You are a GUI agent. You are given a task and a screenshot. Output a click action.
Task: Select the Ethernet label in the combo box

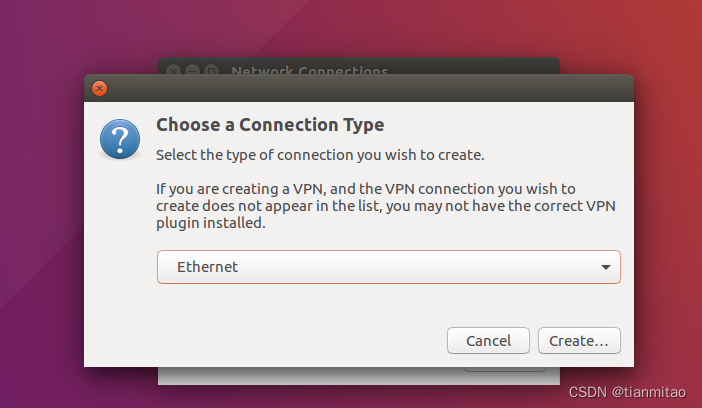[x=207, y=267]
